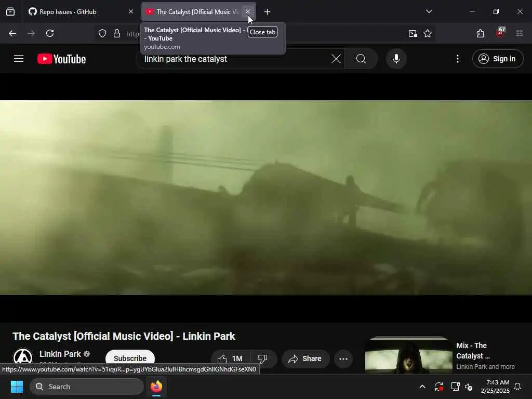Expand the list all tabs chevron
The width and height of the screenshot is (532, 399).
(x=429, y=11)
